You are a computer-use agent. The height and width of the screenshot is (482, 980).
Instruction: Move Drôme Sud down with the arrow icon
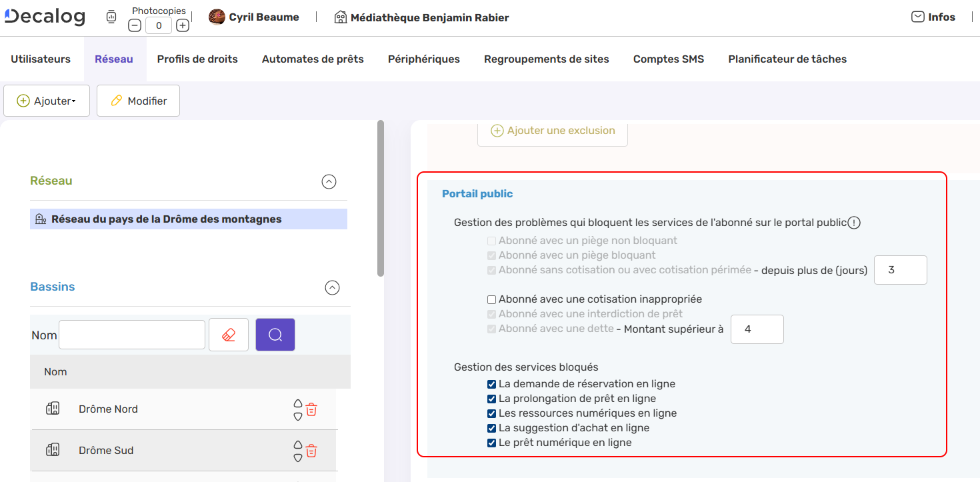pyautogui.click(x=297, y=457)
